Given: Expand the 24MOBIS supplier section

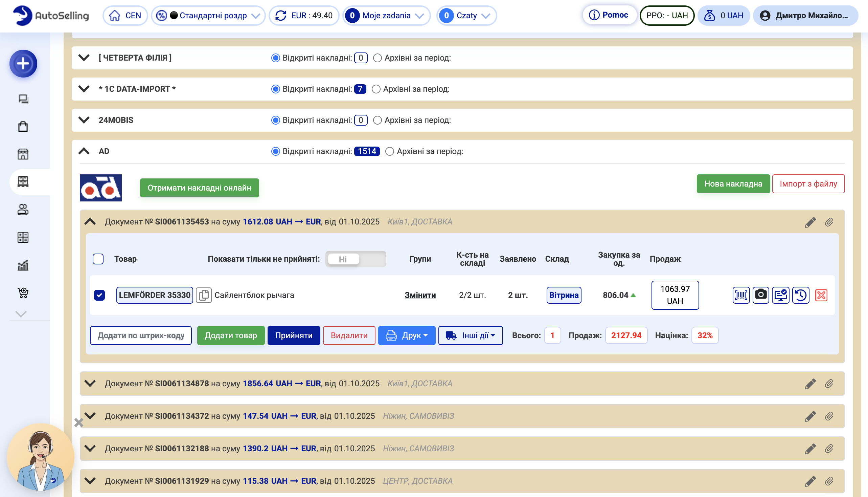Looking at the screenshot, I should pyautogui.click(x=84, y=120).
